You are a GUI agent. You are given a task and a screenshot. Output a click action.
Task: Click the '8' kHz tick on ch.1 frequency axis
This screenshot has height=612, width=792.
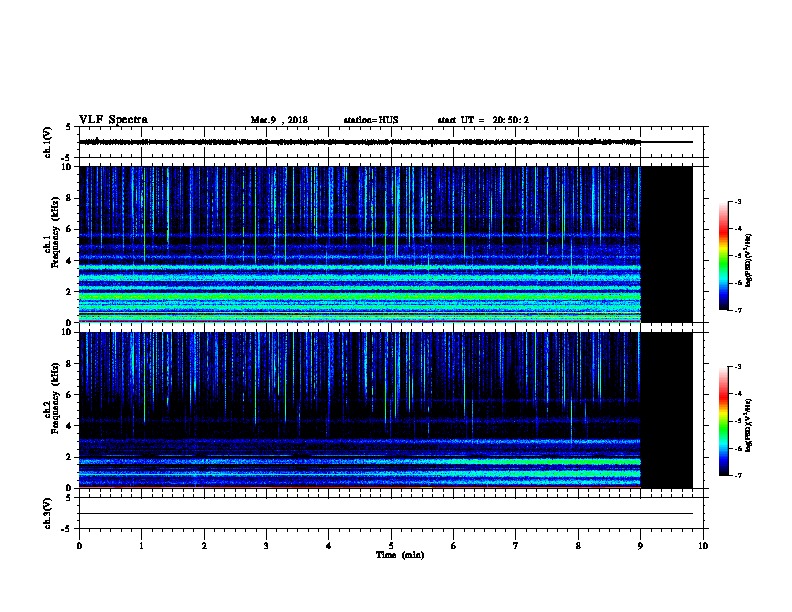[69, 198]
